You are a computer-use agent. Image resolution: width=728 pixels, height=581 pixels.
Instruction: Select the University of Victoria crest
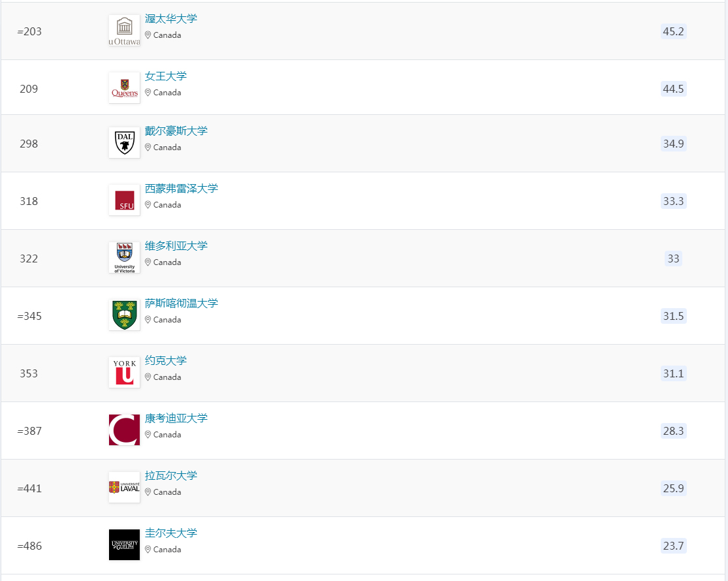[124, 257]
